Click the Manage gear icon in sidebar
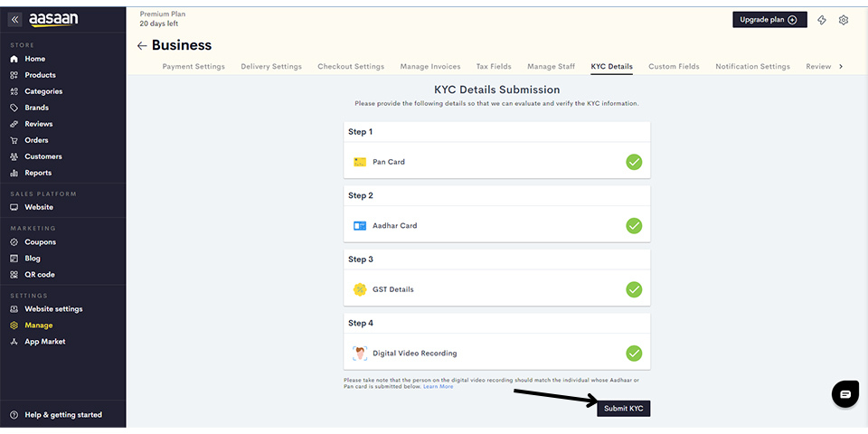Image resolution: width=868 pixels, height=434 pixels. click(14, 325)
